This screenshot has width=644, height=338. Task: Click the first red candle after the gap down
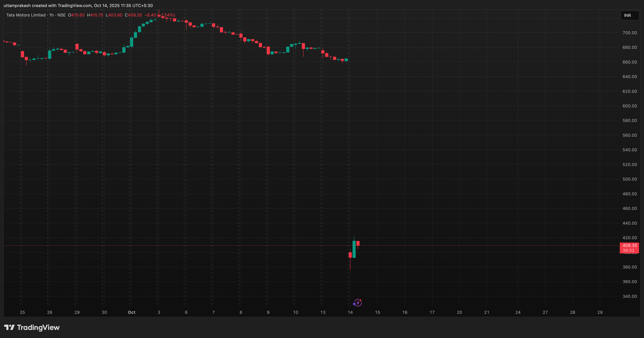pos(350,255)
